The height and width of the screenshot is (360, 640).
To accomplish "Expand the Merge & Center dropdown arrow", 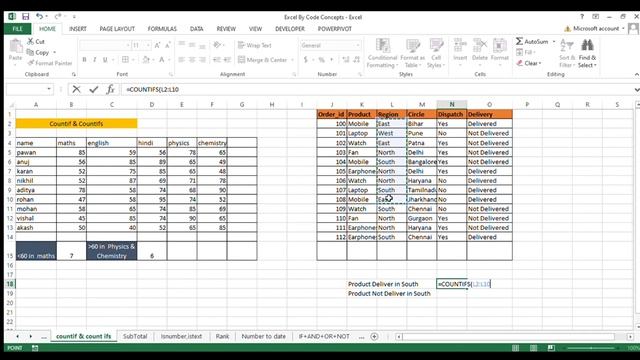I will click(292, 60).
